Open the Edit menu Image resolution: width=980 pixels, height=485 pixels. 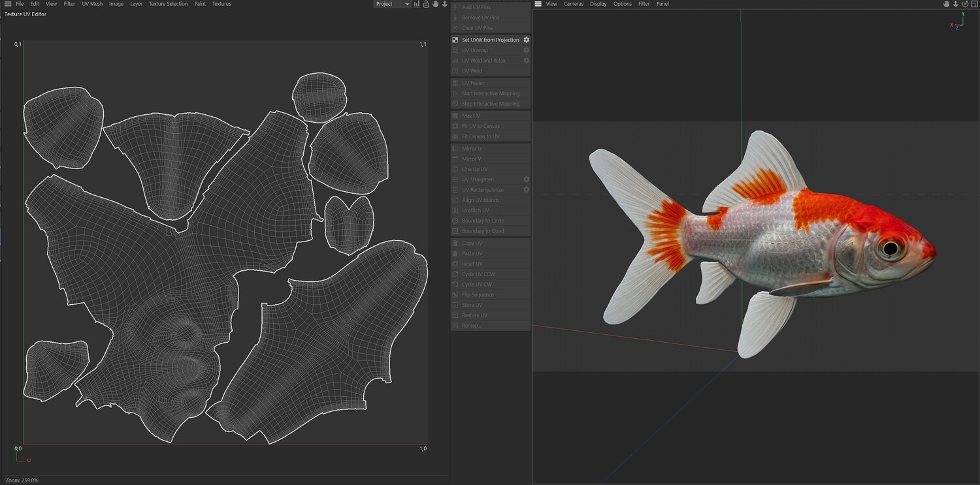tap(35, 4)
